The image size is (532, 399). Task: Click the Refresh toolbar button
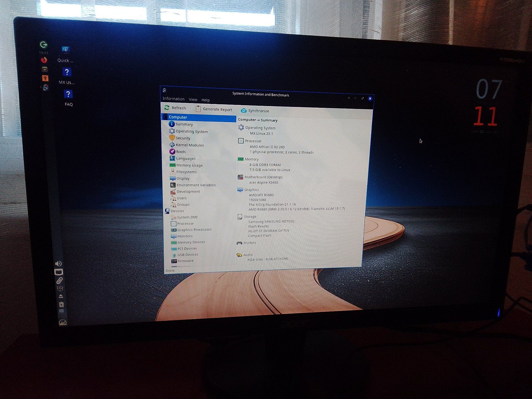point(175,108)
